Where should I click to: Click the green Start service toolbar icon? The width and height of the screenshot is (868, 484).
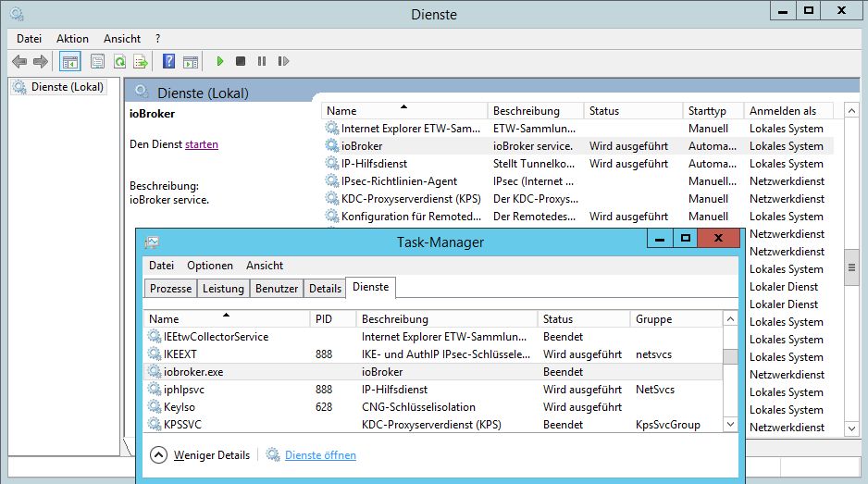click(x=220, y=62)
